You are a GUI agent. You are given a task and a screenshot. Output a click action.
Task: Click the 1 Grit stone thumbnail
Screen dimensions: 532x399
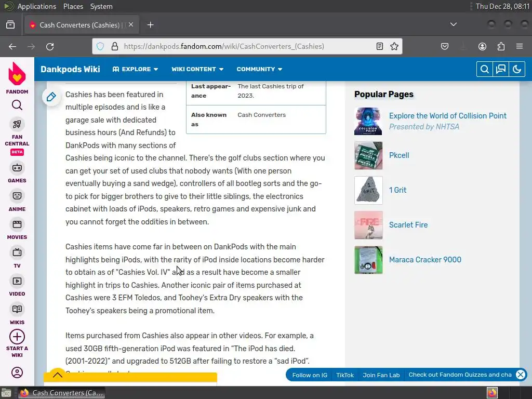368,190
